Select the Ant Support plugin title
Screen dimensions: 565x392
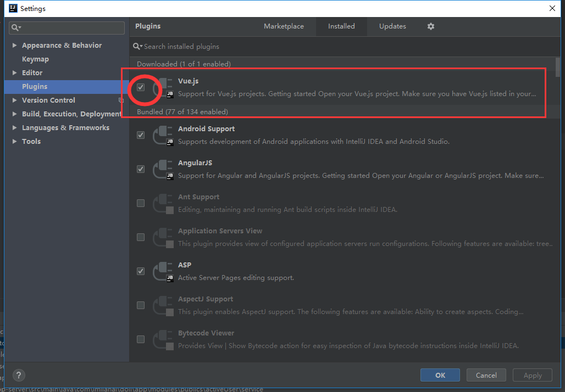(198, 197)
